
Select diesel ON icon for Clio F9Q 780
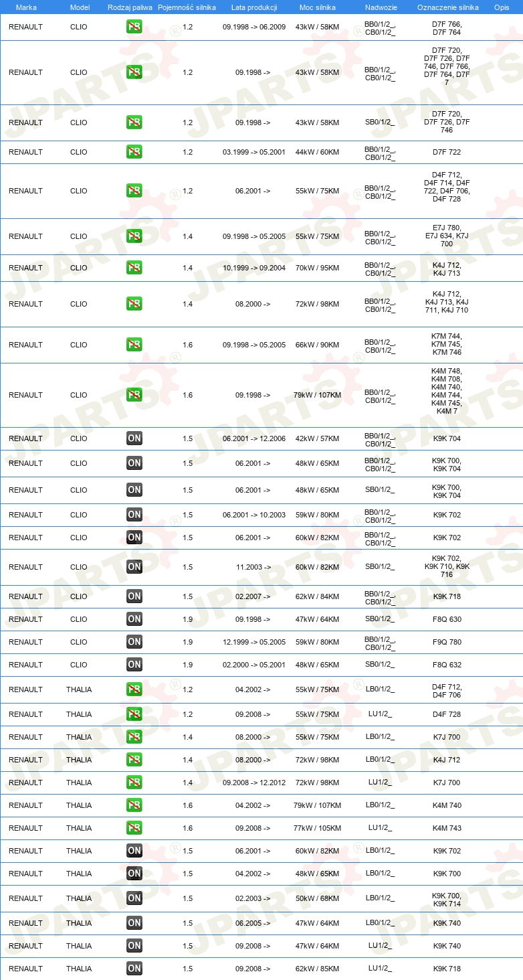(134, 642)
